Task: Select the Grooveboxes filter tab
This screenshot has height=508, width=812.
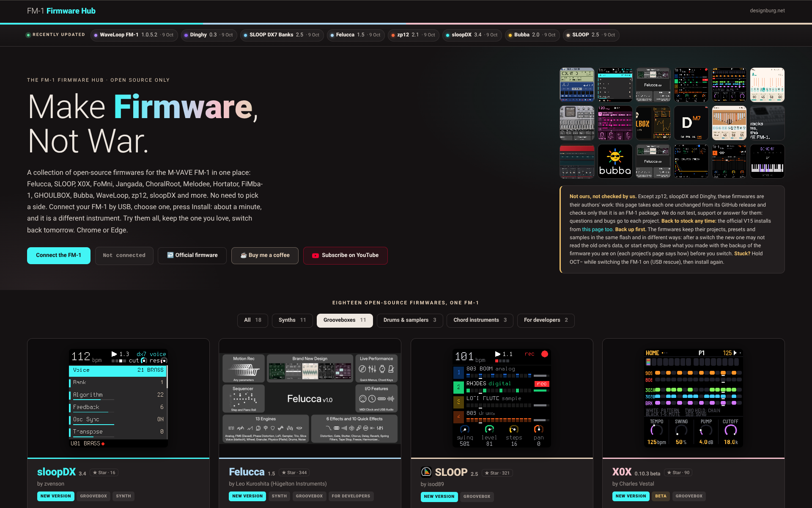Action: tap(345, 320)
